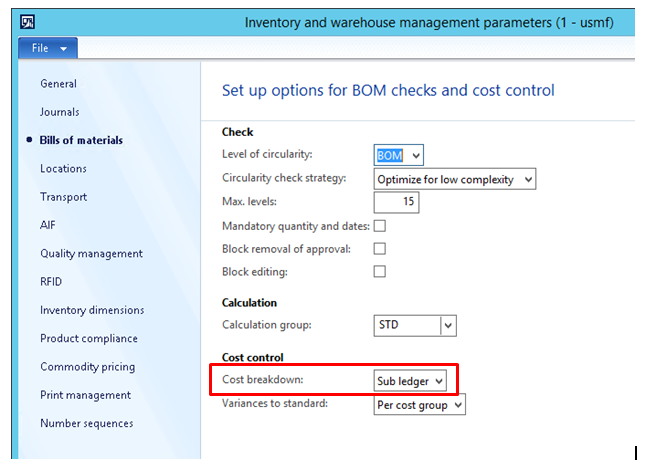
Task: Open the Journals section
Action: (60, 112)
